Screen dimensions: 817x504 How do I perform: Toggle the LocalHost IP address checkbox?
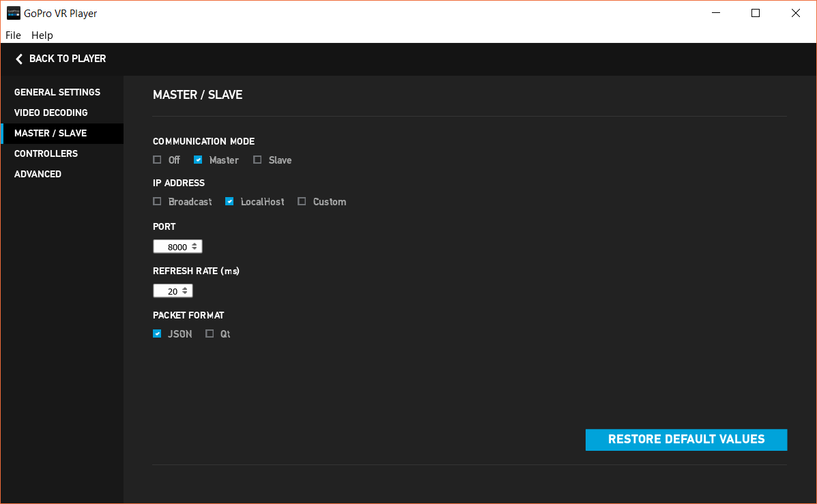[229, 202]
